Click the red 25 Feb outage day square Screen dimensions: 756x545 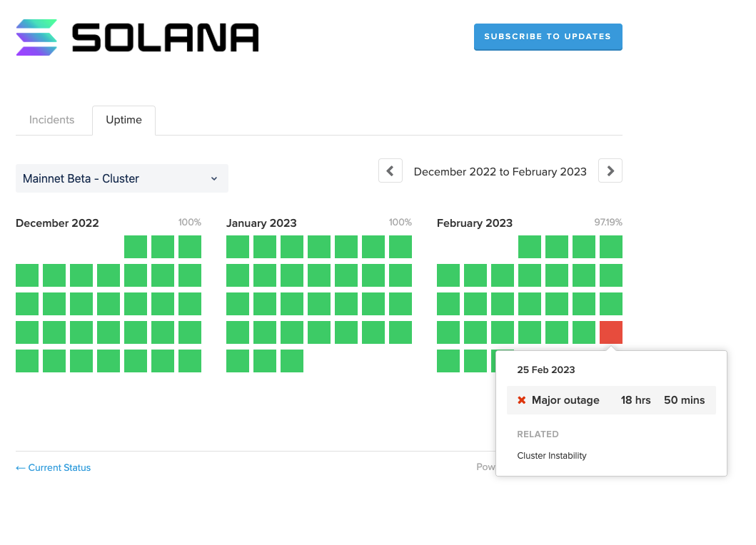611,332
